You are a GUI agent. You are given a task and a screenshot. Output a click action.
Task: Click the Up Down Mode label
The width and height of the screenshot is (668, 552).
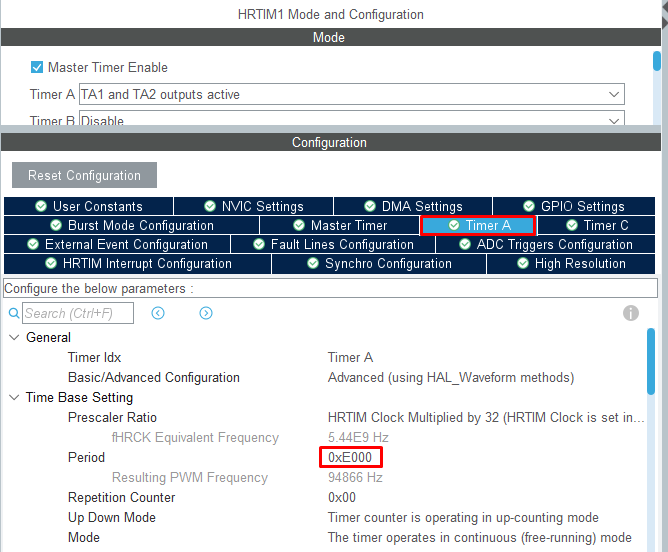click(112, 518)
